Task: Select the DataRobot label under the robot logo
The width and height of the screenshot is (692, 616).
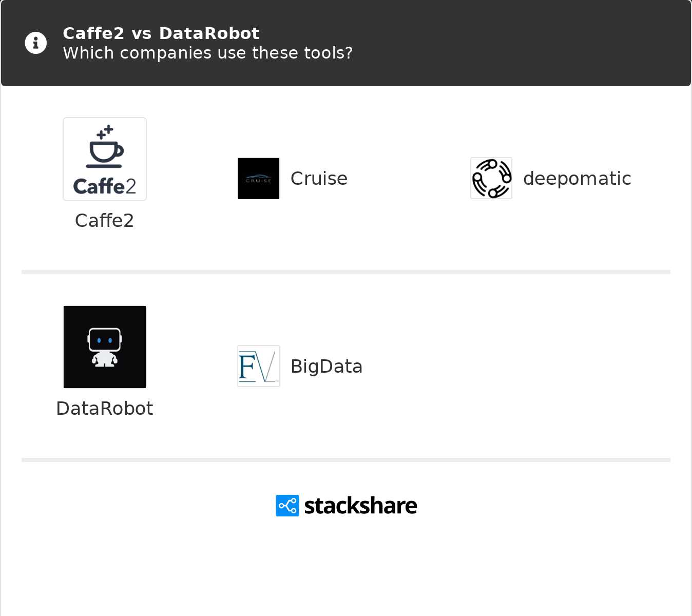Action: (105, 409)
